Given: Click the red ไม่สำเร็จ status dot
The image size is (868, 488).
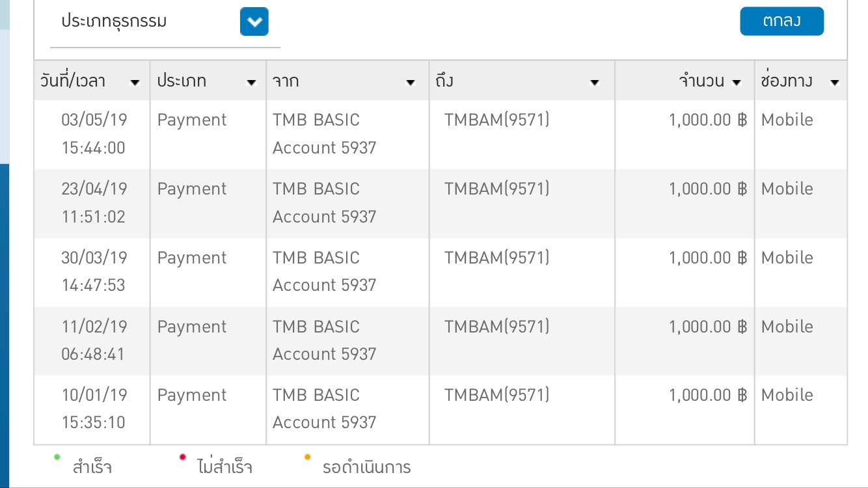Looking at the screenshot, I should tap(182, 457).
